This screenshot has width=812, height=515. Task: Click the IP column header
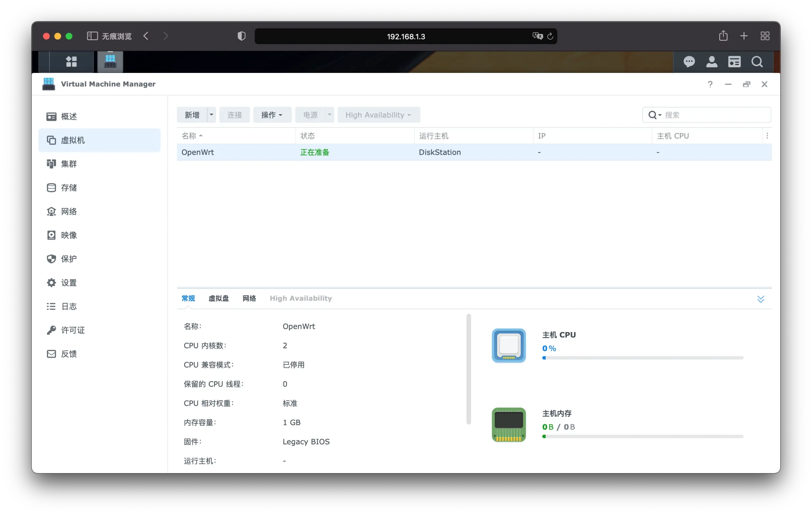click(592, 136)
